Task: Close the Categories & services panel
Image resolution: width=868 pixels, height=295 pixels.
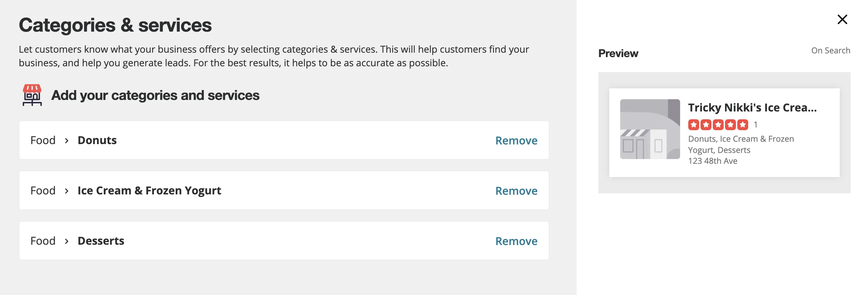Action: [842, 19]
